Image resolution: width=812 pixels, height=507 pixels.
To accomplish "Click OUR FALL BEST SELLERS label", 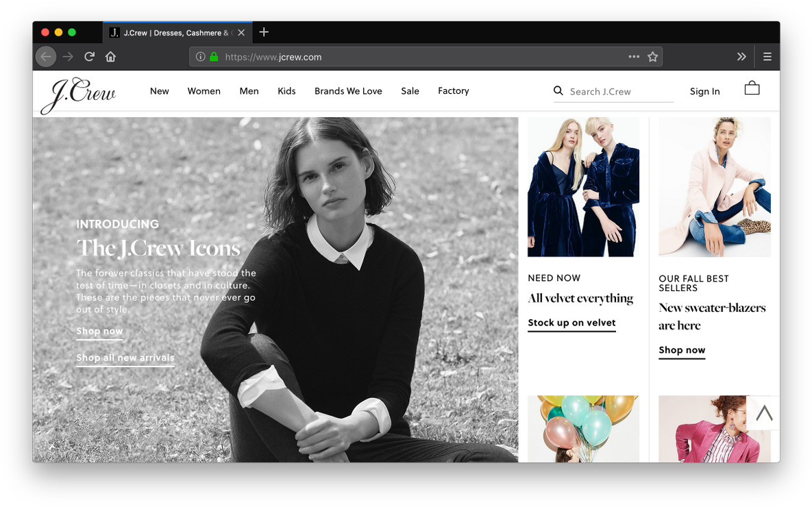I will [694, 283].
